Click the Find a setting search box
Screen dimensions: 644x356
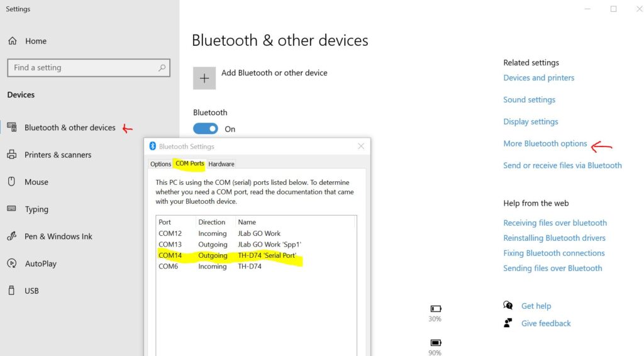pos(82,68)
